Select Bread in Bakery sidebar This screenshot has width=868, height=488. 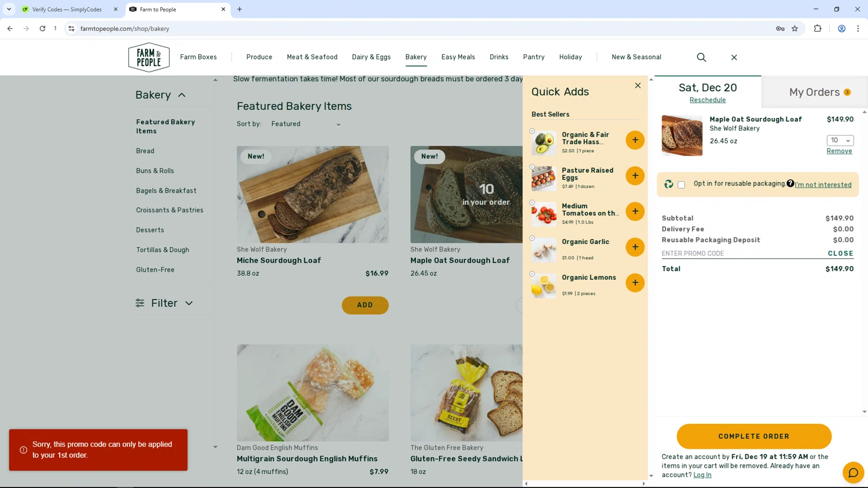tap(145, 151)
